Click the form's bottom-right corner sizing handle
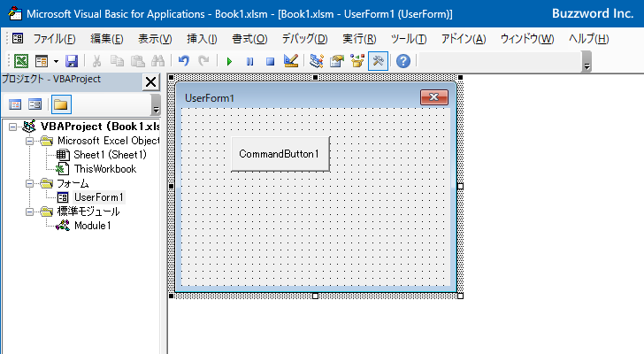This screenshot has width=644, height=354. [460, 296]
